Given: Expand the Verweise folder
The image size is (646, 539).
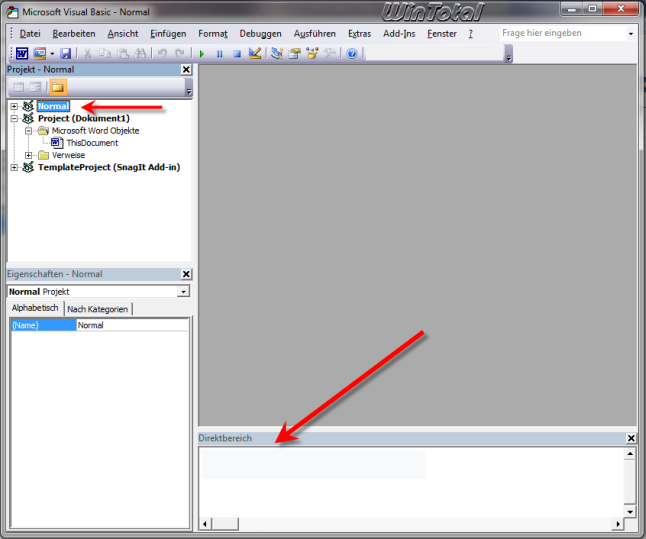Looking at the screenshot, I should point(28,155).
